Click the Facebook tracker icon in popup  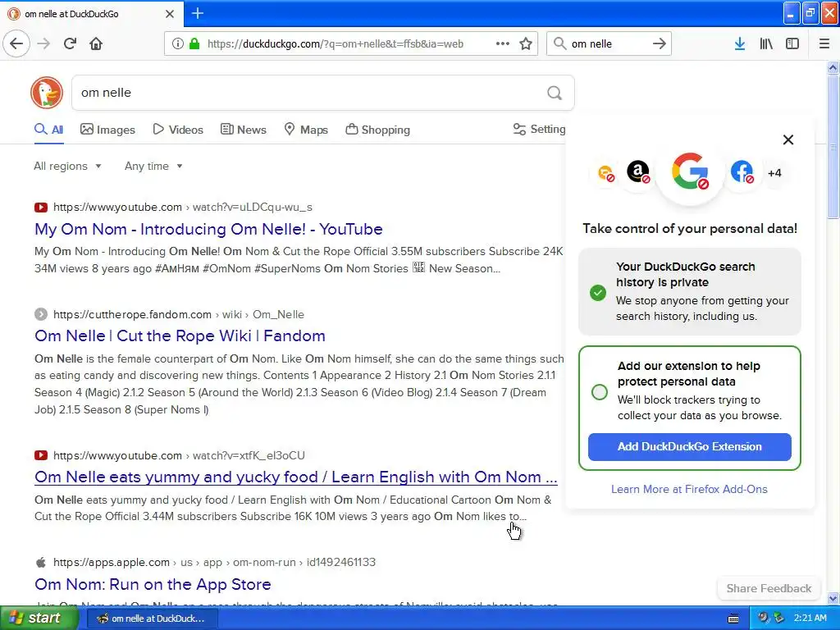(742, 172)
